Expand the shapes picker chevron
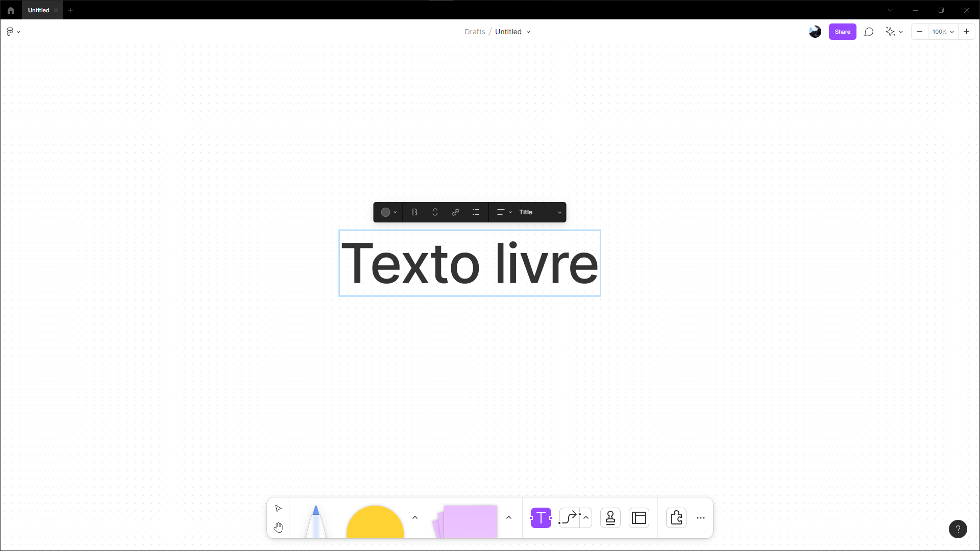Screen dimensions: 980x551 click(x=415, y=518)
